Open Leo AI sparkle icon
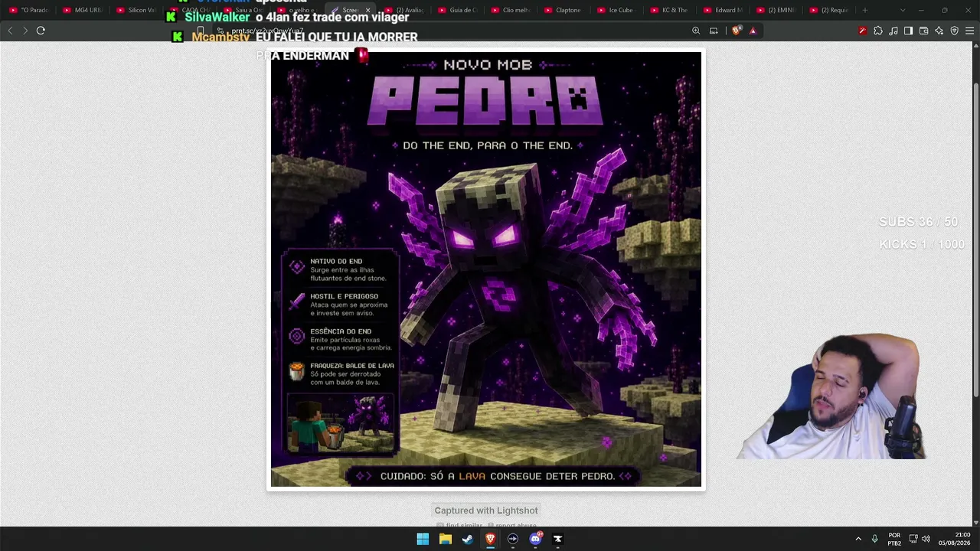The width and height of the screenshot is (980, 551). (x=939, y=31)
